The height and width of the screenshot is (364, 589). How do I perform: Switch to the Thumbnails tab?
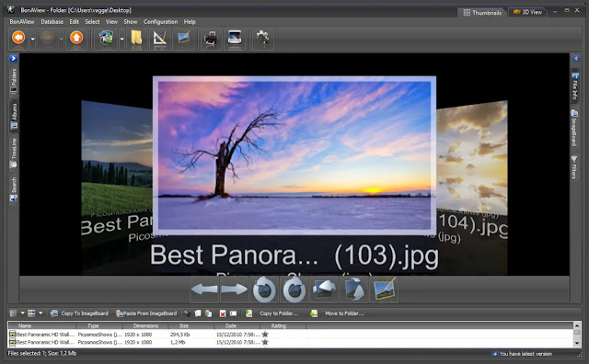coord(482,12)
